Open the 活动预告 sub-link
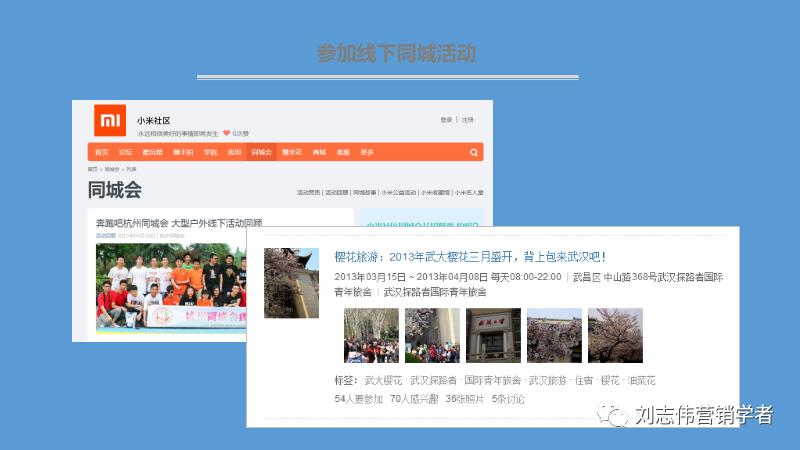The width and height of the screenshot is (800, 450). click(x=309, y=192)
